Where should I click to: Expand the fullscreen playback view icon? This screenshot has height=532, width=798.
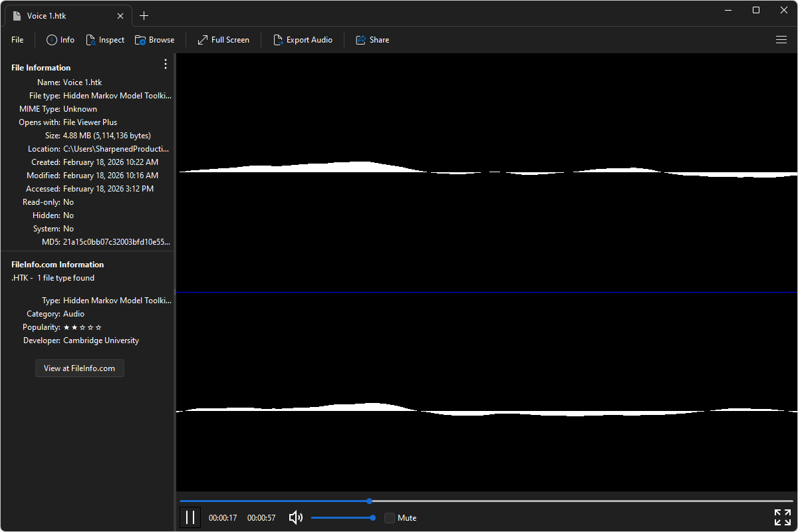782,517
